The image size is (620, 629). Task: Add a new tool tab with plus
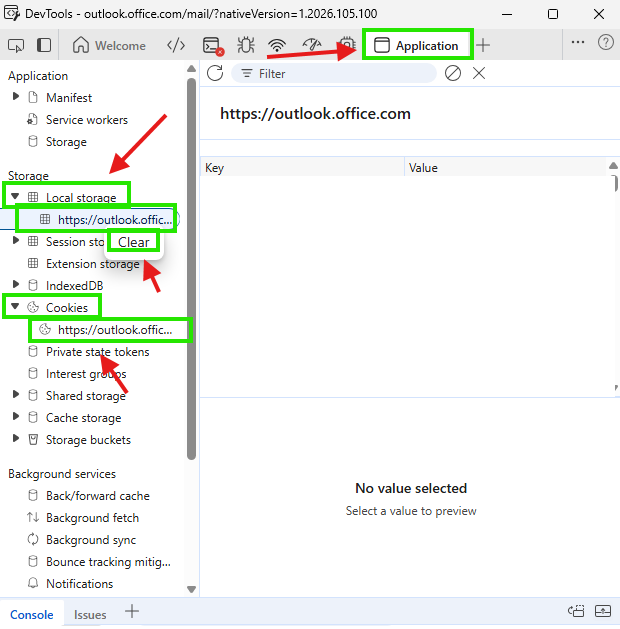[x=483, y=45]
